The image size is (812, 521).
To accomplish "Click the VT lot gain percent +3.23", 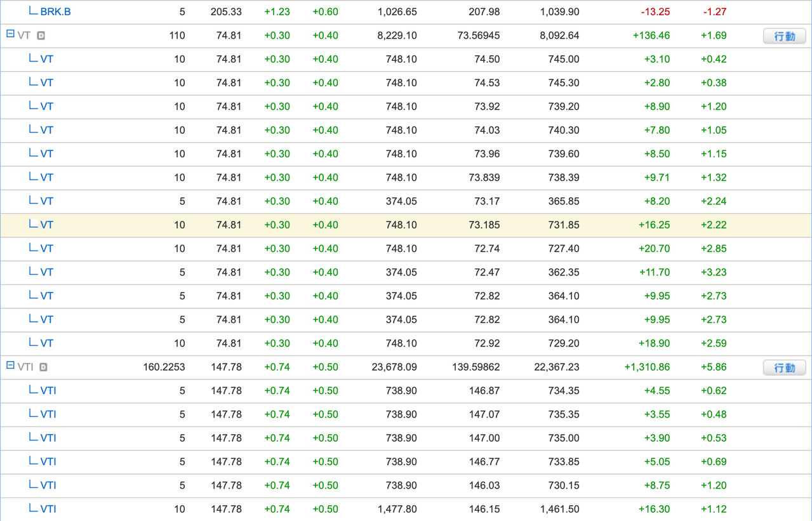I will pyautogui.click(x=714, y=272).
